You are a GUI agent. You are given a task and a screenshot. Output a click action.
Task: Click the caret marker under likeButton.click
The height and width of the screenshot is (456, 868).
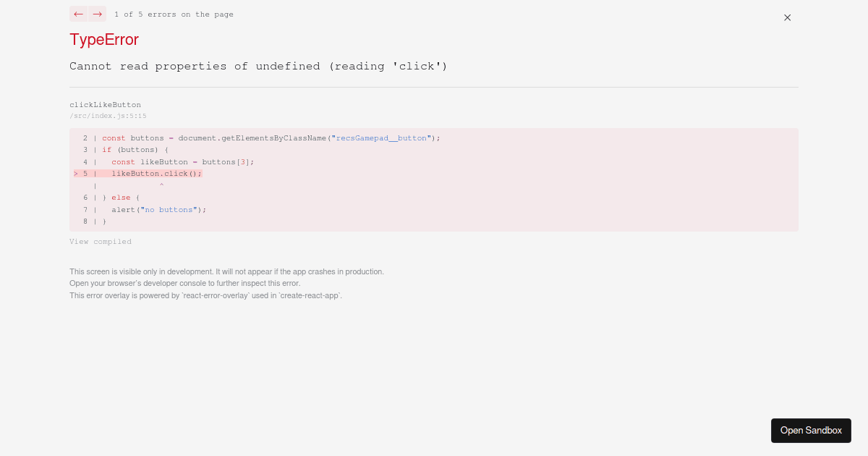click(x=161, y=185)
